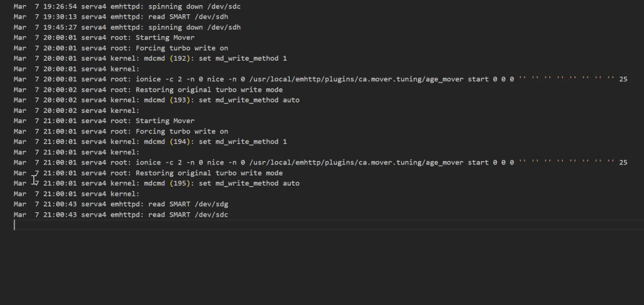Click the mdcmd (194) set md_write_method line
The width and height of the screenshot is (644, 305).
coord(150,142)
